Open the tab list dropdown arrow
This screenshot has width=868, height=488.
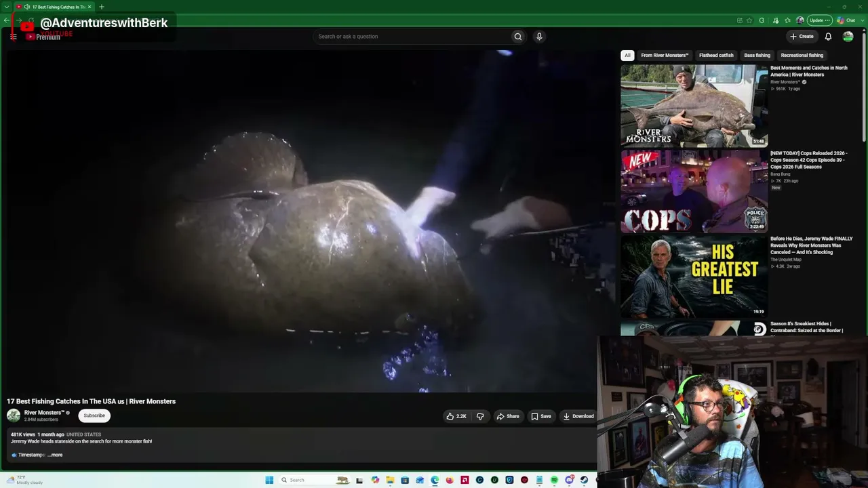coord(6,7)
